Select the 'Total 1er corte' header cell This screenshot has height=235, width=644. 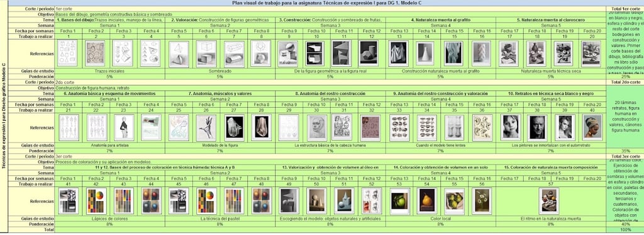(625, 8)
